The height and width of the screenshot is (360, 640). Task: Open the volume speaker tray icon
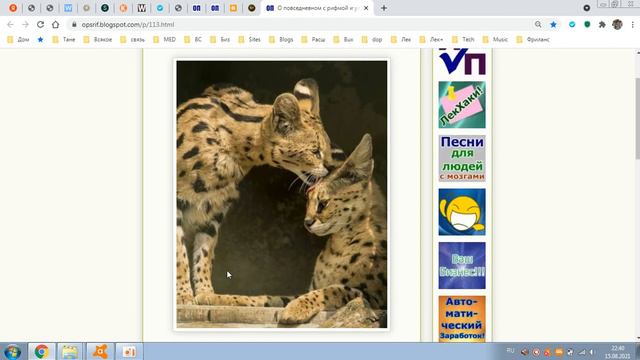tap(593, 352)
